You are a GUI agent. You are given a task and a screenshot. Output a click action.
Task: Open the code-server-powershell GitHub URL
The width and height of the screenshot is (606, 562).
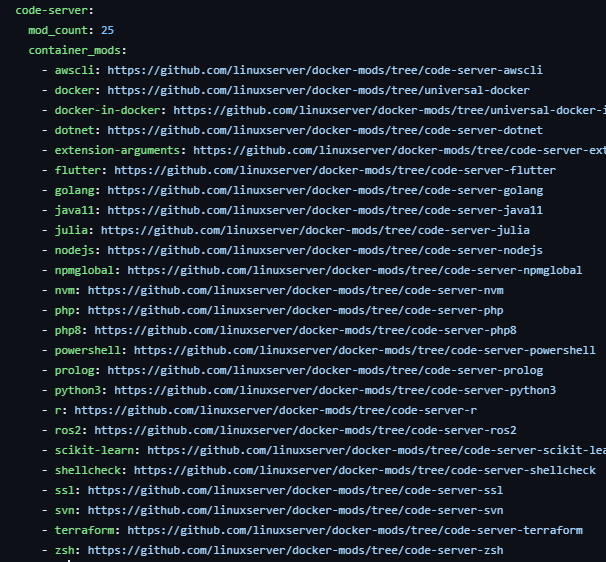[x=365, y=351]
